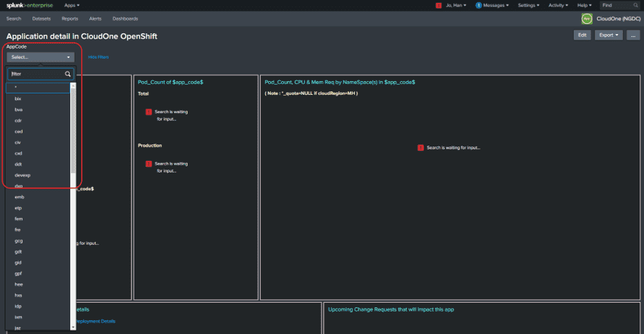644x334 pixels.
Task: Click the Hide Filters link
Action: tap(99, 57)
